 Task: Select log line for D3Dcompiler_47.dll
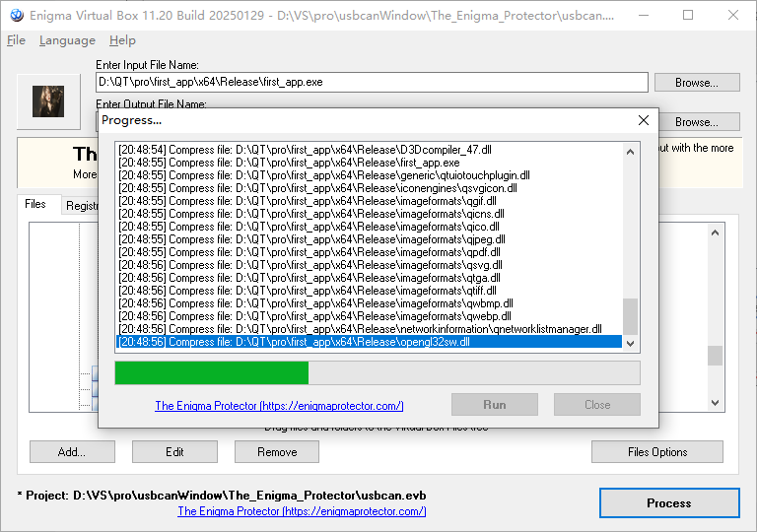(370, 150)
